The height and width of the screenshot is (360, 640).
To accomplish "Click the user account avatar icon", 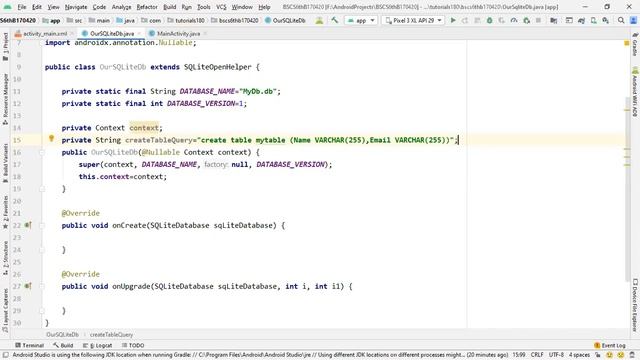I will click(633, 20).
